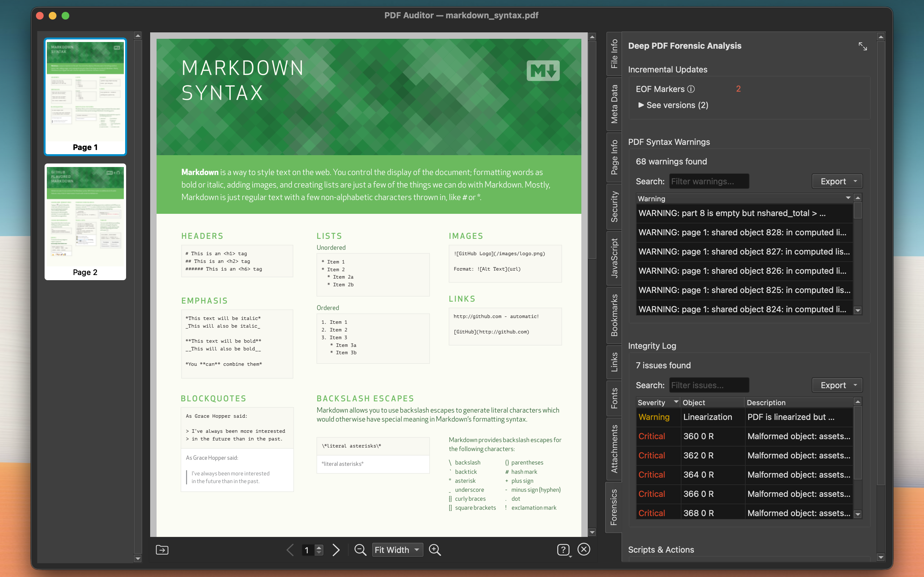Click the Export button in the Integrity Log
The image size is (924, 577).
tap(837, 385)
